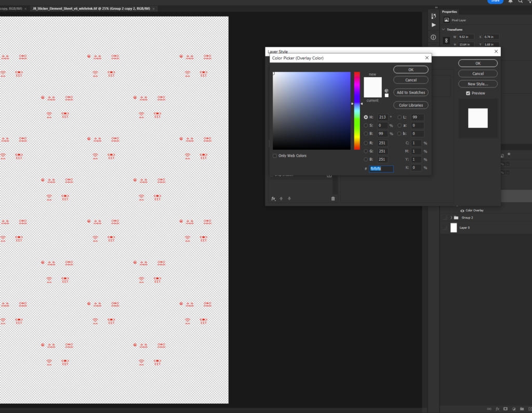Open the adjustment layer icon at panel bottom
Viewport: 532px width, 413px height.
(514, 409)
